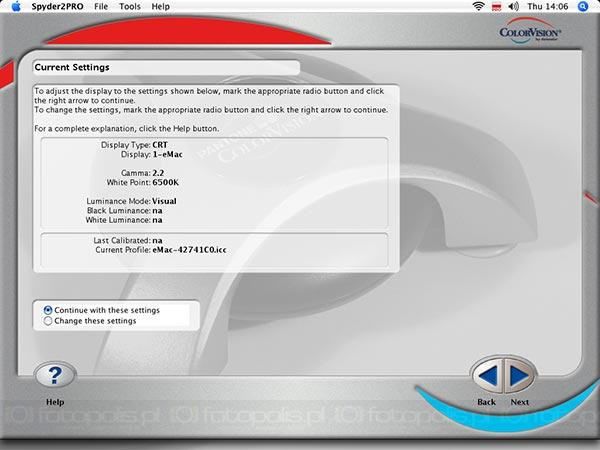The height and width of the screenshot is (450, 600).
Task: Click the Back label text
Action: click(487, 402)
